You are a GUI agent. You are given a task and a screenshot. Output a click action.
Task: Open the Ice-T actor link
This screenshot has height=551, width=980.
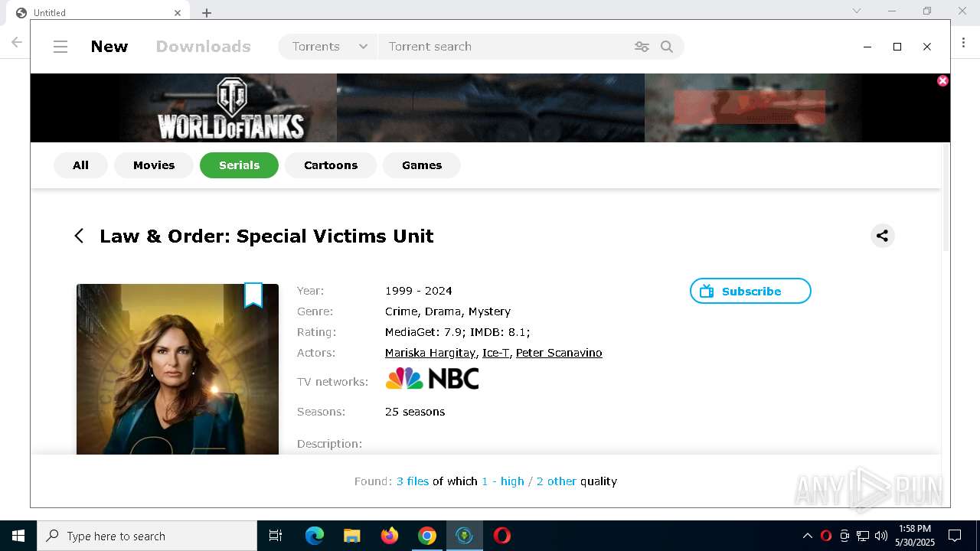pyautogui.click(x=495, y=353)
